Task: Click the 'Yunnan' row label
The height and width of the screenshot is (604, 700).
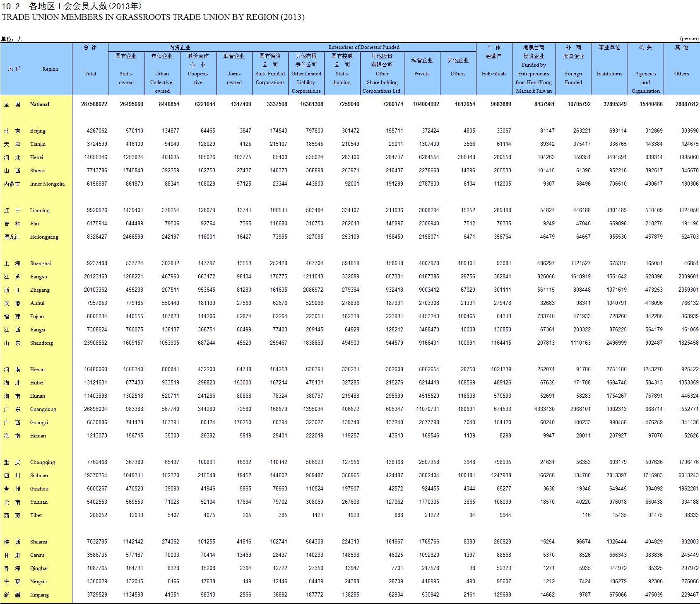Action: [39, 502]
